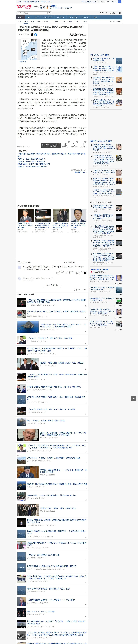The image size is (138, 644).
Task: Click the ログイン link
Action: tap(42, 8)
